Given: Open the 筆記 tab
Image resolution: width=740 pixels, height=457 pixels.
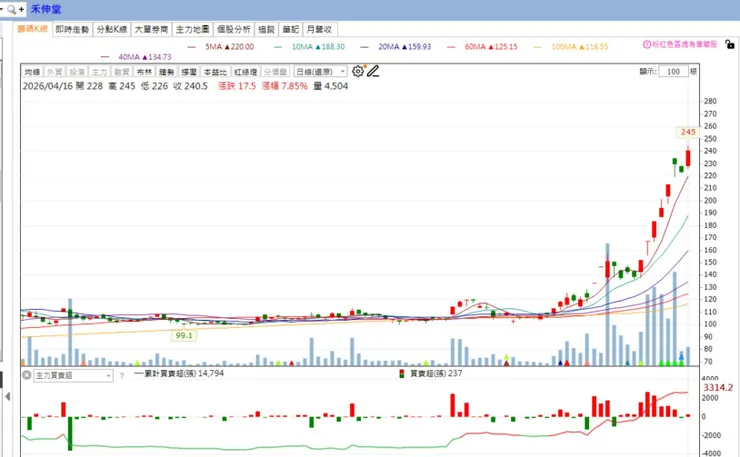Looking at the screenshot, I should [x=290, y=29].
